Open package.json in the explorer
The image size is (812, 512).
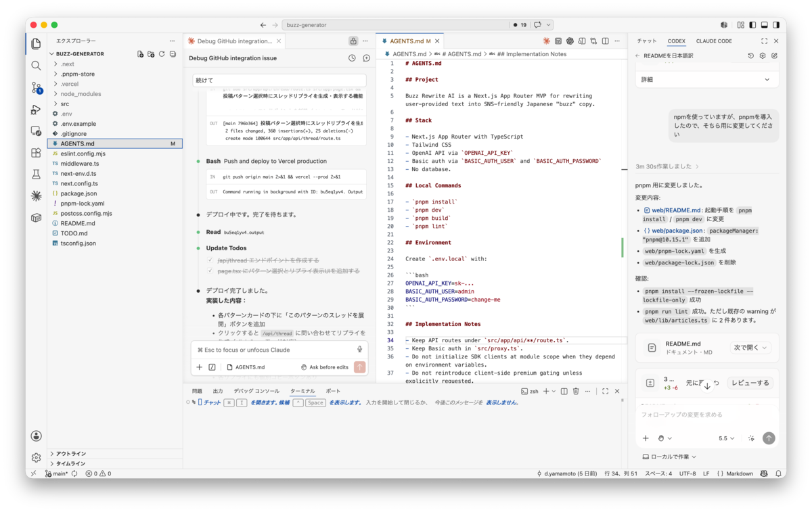coord(78,193)
